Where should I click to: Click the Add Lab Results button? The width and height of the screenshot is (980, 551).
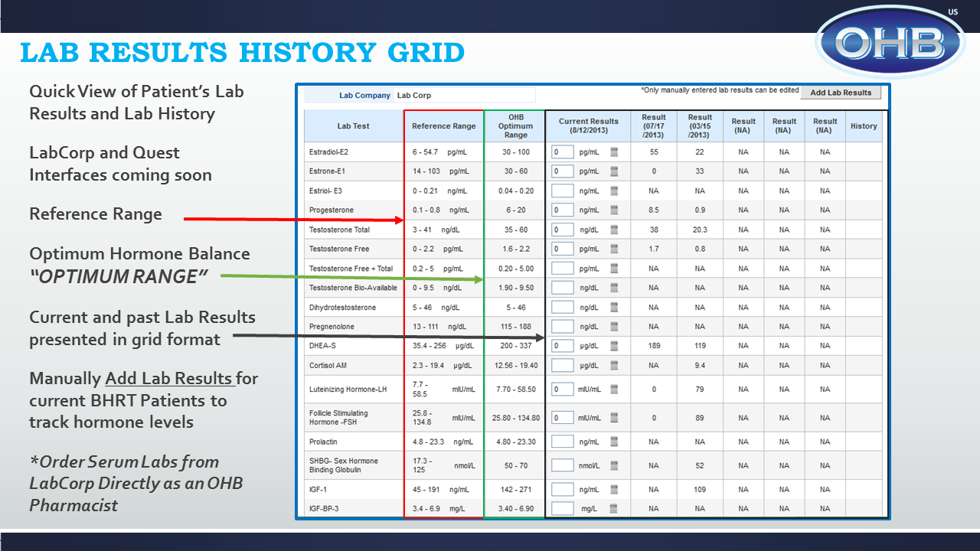point(841,93)
